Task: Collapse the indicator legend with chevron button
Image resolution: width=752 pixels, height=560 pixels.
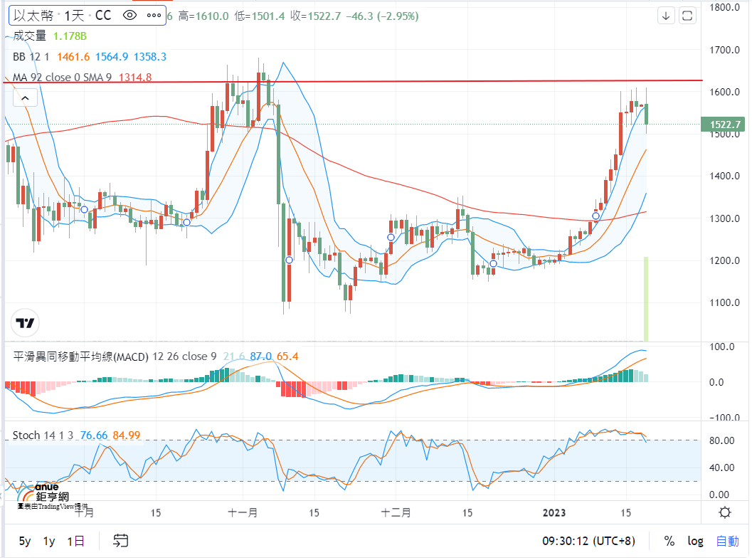Action: click(25, 98)
